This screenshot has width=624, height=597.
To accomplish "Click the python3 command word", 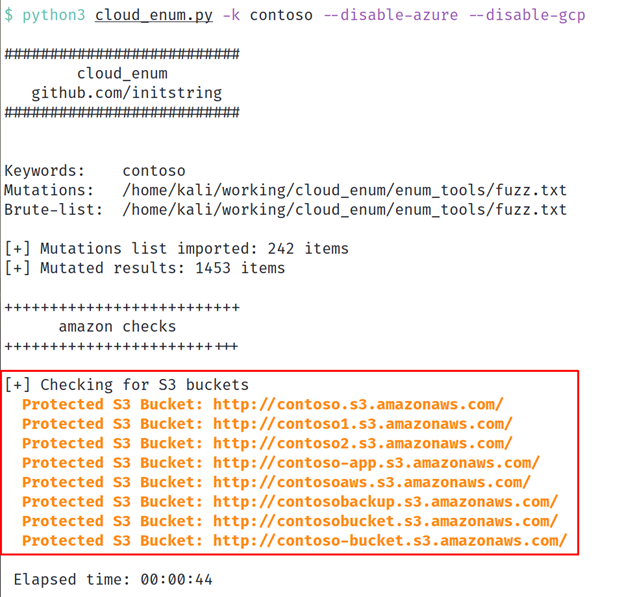I will point(54,16).
